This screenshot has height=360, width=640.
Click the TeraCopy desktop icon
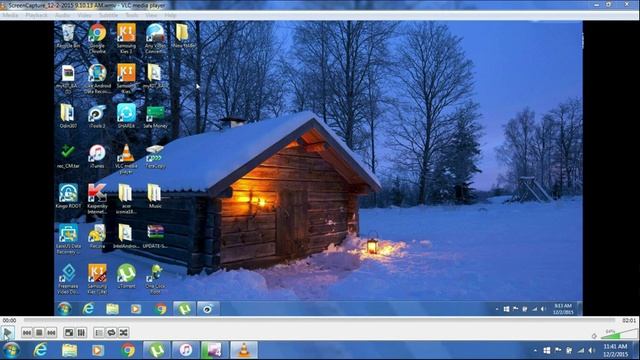pyautogui.click(x=155, y=156)
